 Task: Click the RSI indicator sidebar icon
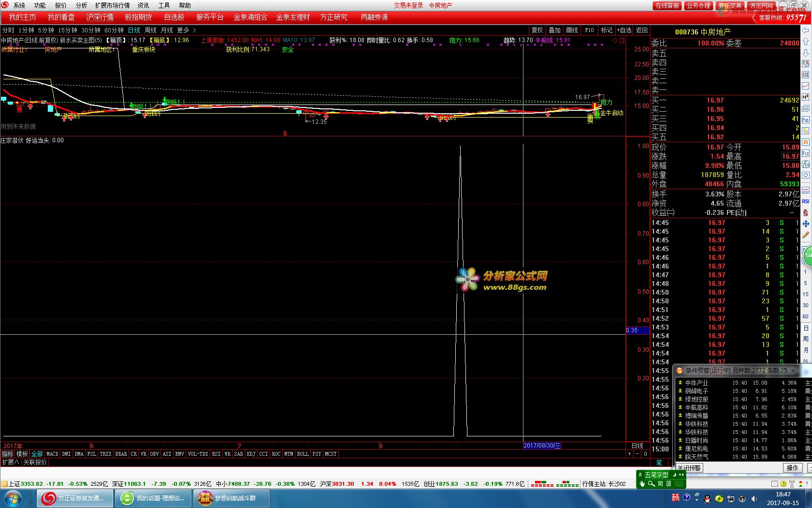click(806, 201)
